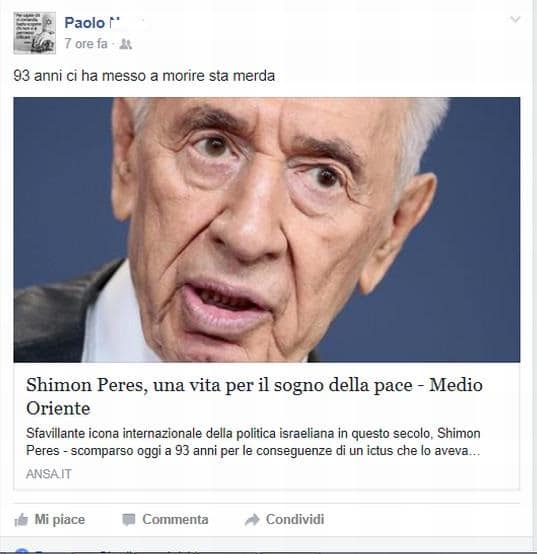Click the post text '93 anni ci ha messo'
Image resolution: width=537 pixels, height=554 pixels.
(x=144, y=76)
